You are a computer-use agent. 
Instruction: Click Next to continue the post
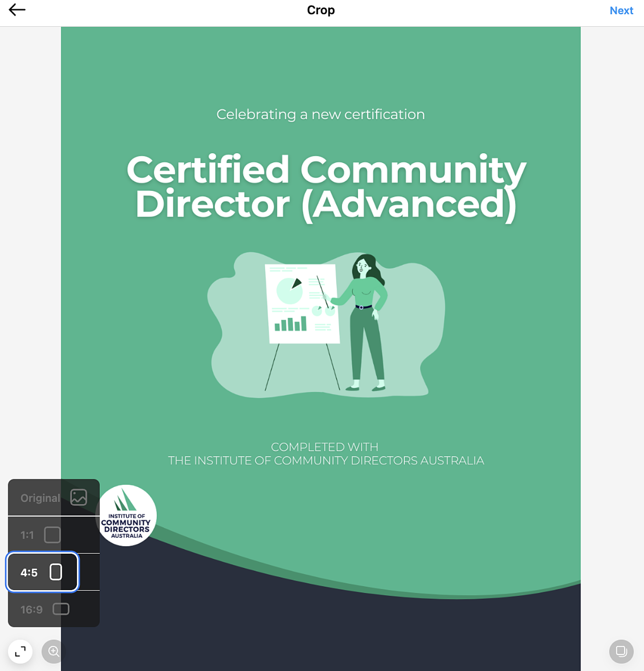[621, 11]
